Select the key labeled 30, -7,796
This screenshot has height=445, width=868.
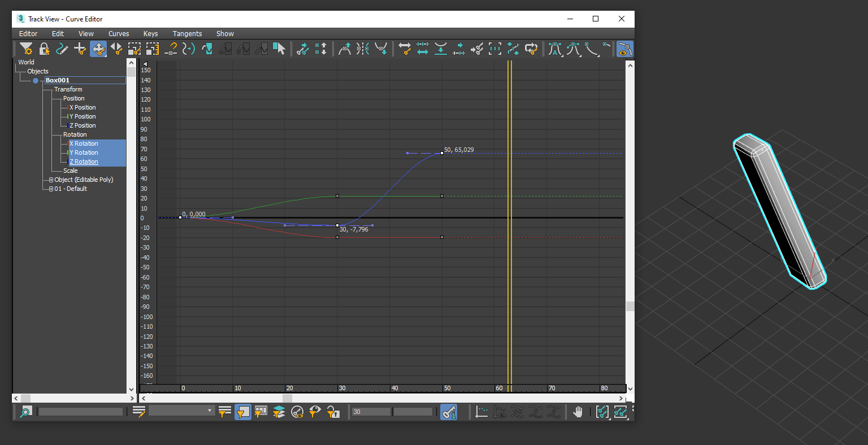[x=337, y=225]
